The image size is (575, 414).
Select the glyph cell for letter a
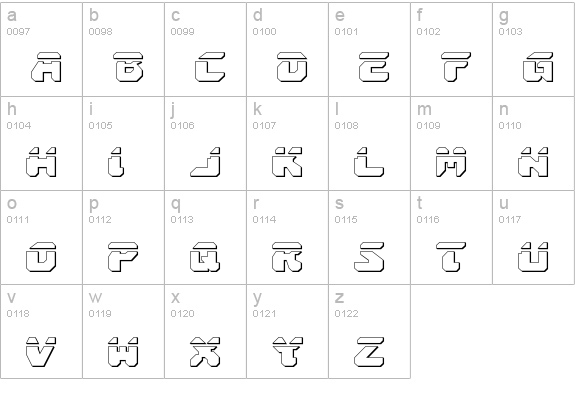point(41,50)
